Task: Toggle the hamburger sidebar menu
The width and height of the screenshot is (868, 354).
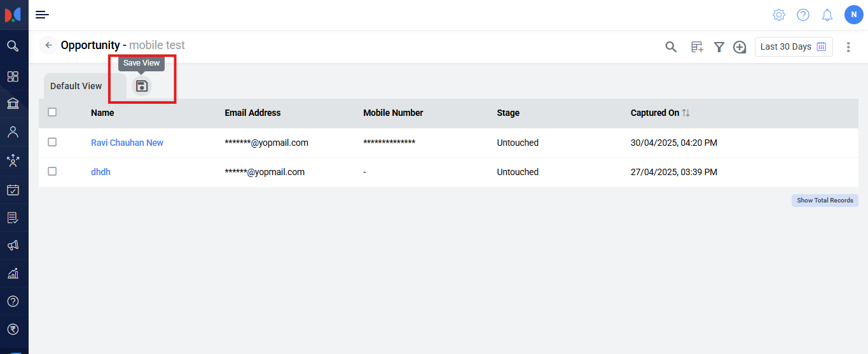Action: point(42,15)
